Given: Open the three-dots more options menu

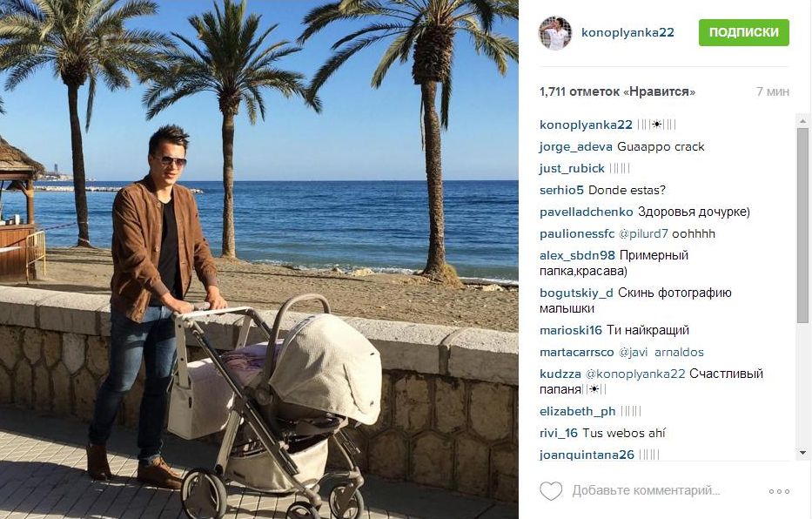Looking at the screenshot, I should pyautogui.click(x=779, y=491).
